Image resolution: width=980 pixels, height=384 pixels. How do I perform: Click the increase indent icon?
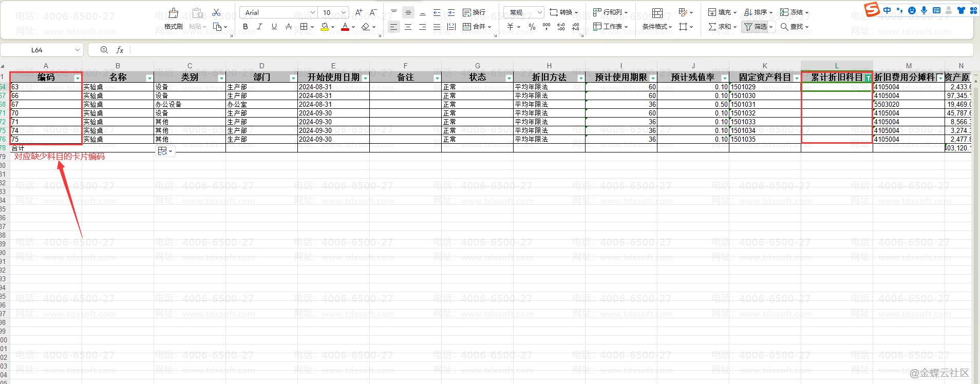click(x=451, y=12)
